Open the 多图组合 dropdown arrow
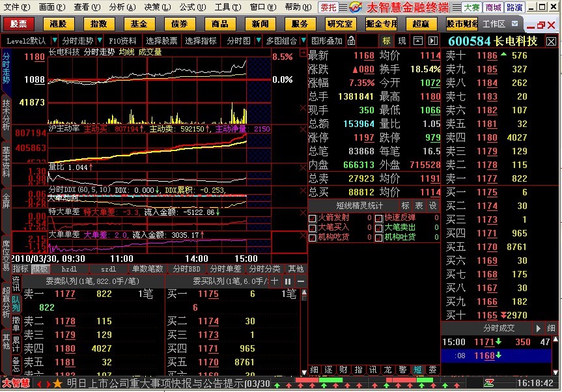The image size is (562, 392). (304, 40)
